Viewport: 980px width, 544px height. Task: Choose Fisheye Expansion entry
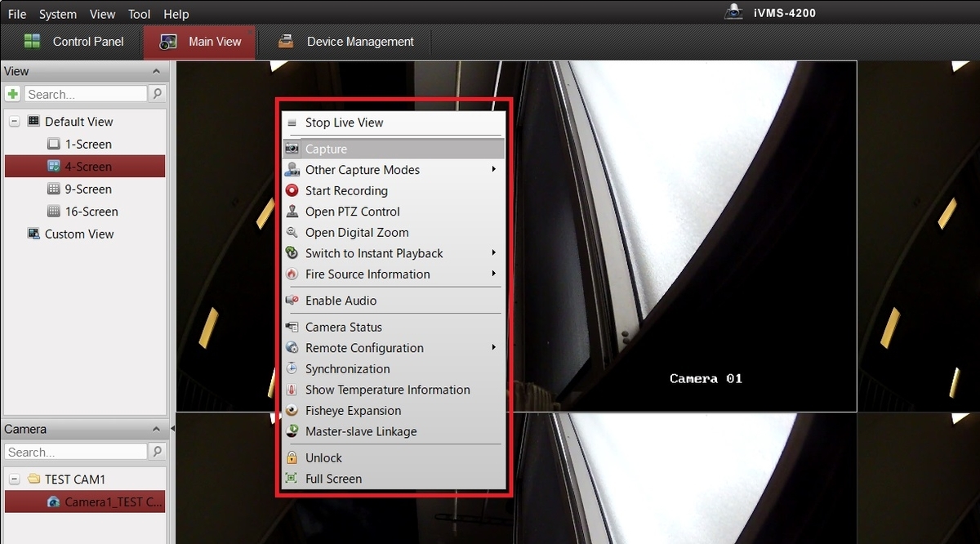pyautogui.click(x=393, y=411)
